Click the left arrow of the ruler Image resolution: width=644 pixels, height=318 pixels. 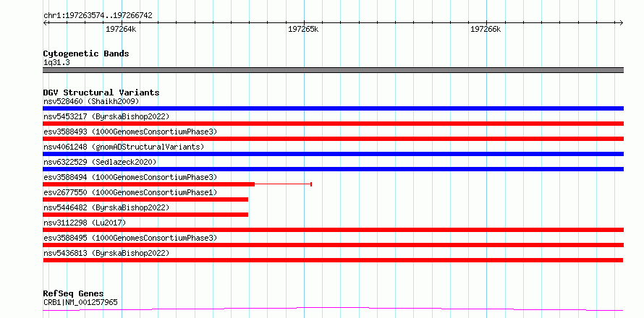(x=45, y=23)
